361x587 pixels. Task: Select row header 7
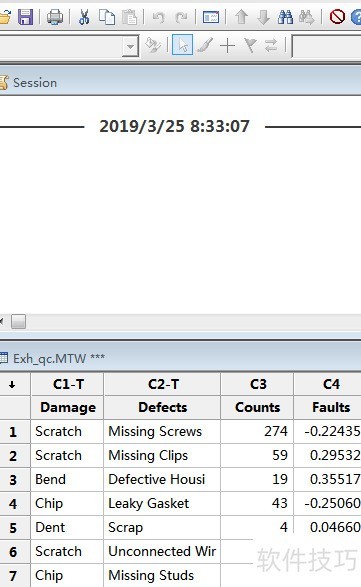(x=15, y=575)
